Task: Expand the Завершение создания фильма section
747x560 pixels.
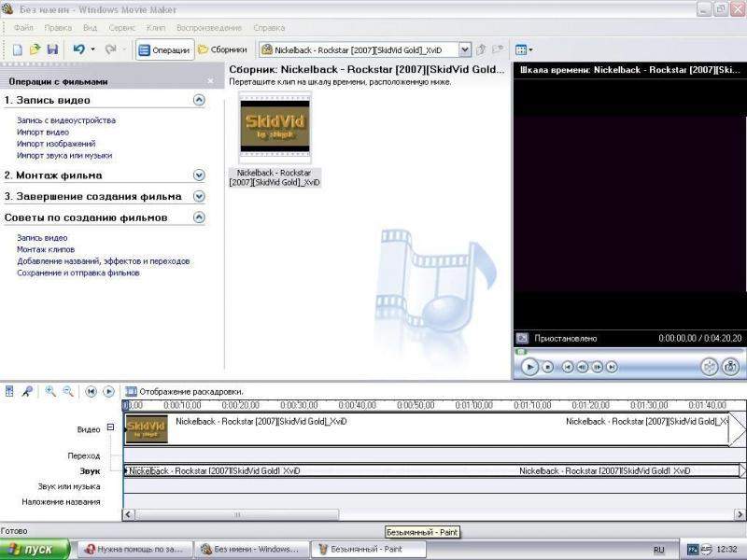Action: 199,196
